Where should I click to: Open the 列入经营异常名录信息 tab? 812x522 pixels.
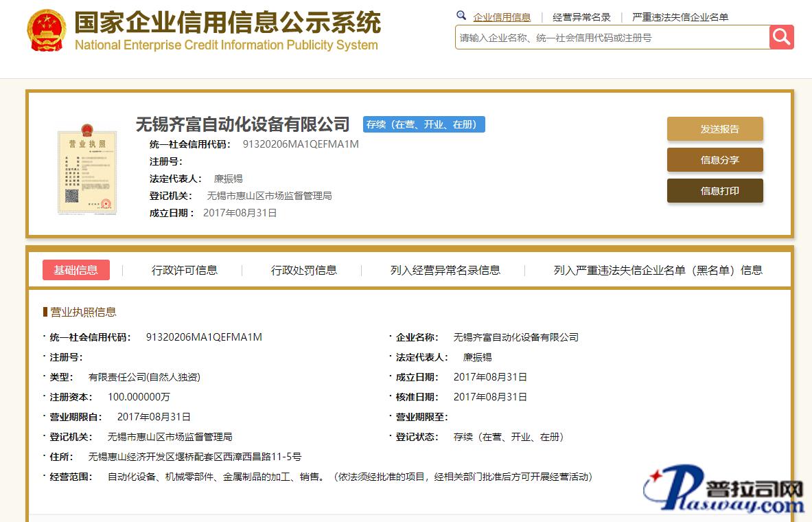445,270
